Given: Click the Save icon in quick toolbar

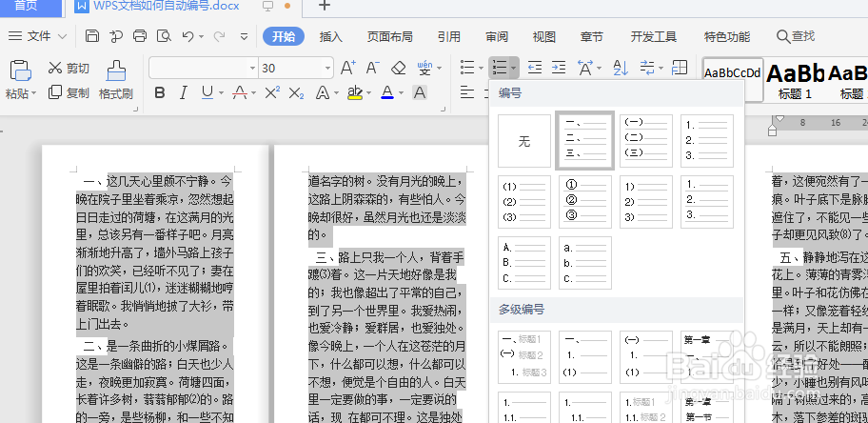Looking at the screenshot, I should point(92,36).
